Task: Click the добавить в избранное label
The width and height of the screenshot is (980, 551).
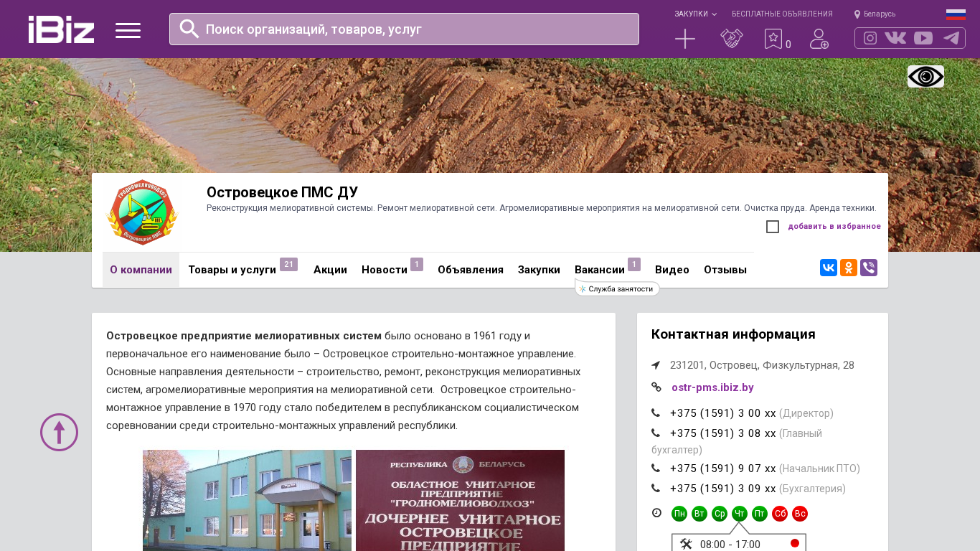Action: coord(834,227)
